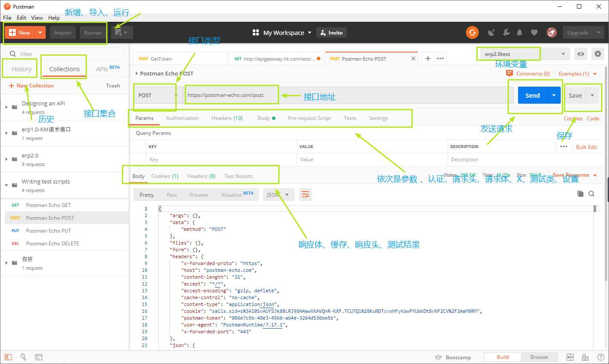Click the Invite button

331,32
